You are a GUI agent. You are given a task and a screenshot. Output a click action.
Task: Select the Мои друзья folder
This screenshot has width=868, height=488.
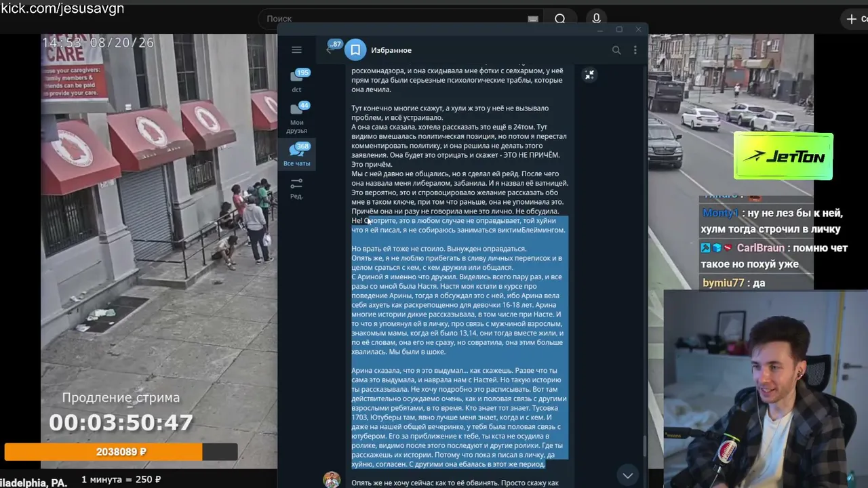pyautogui.click(x=296, y=117)
